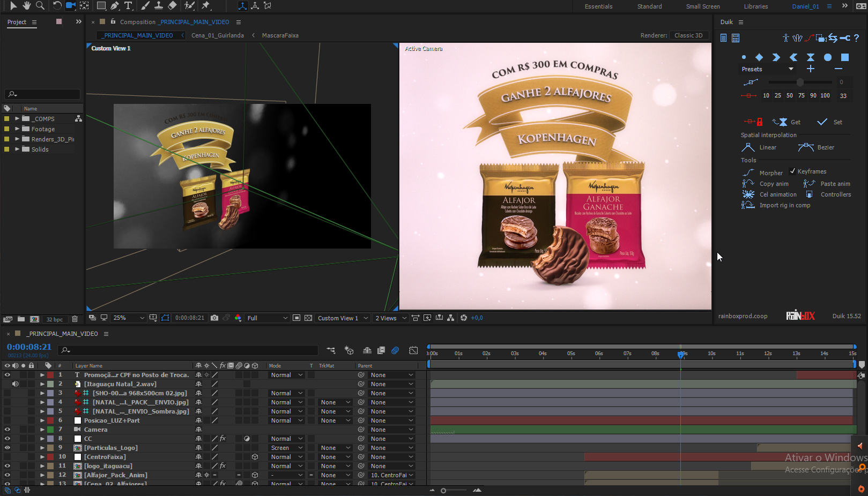Open the Graph Editor in timeline
Viewport: 868px width, 496px height.
[413, 350]
